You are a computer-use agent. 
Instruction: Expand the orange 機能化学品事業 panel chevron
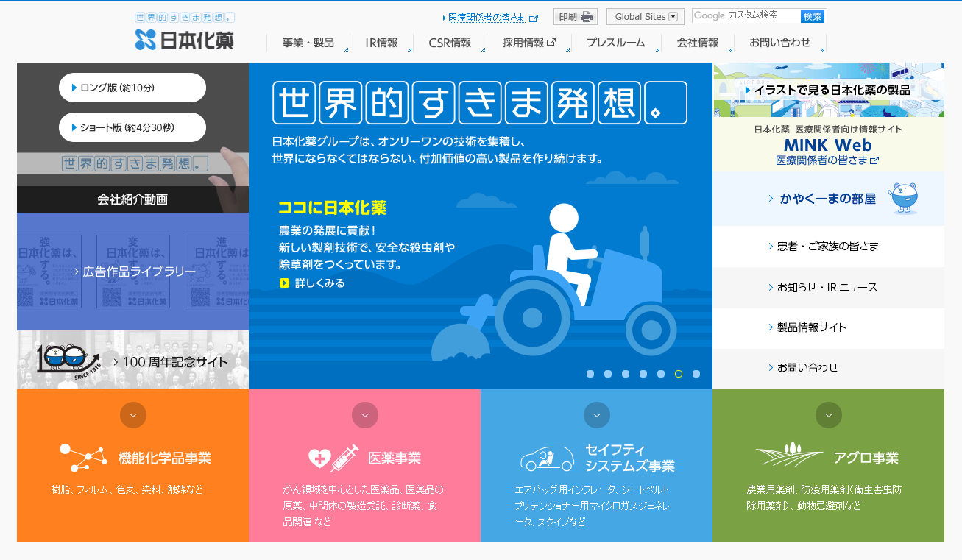pos(133,415)
